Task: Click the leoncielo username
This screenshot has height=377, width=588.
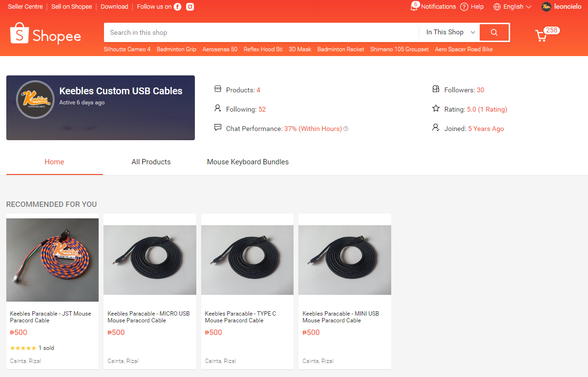Action: (568, 7)
